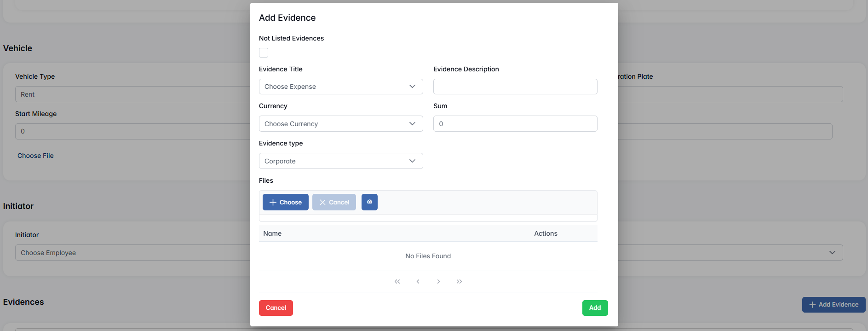Viewport: 868px width, 331px height.
Task: Click the Add Evidence button in background
Action: (834, 305)
